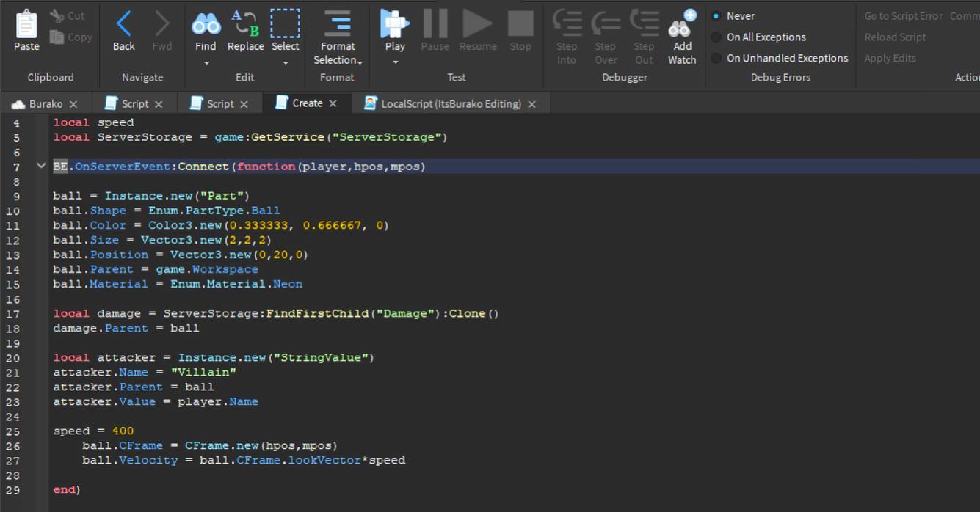
Task: Close the Burako tab
Action: point(73,105)
